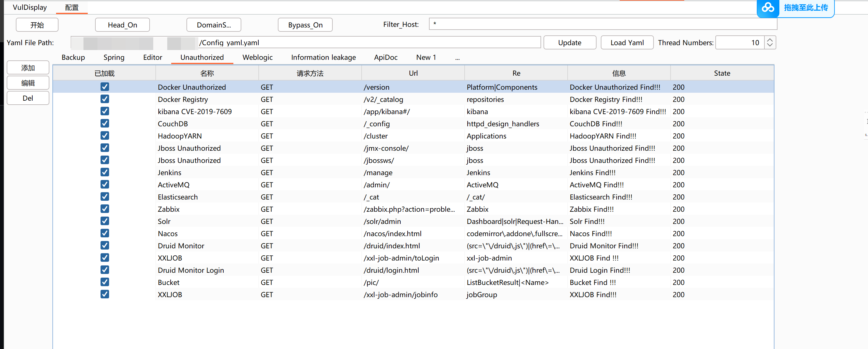This screenshot has width=868, height=349.
Task: Focus the Filter_Host input field
Action: [x=603, y=24]
